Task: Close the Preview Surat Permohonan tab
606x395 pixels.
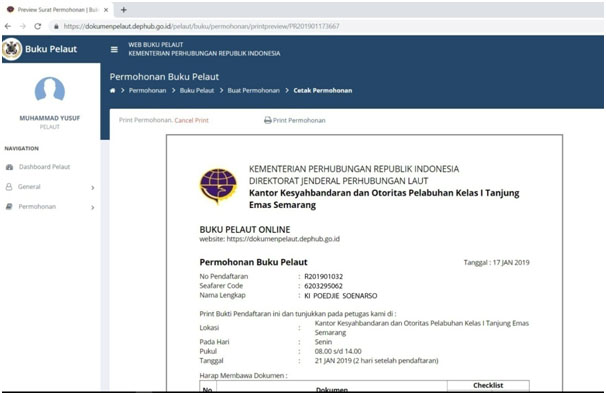Action: (x=106, y=10)
